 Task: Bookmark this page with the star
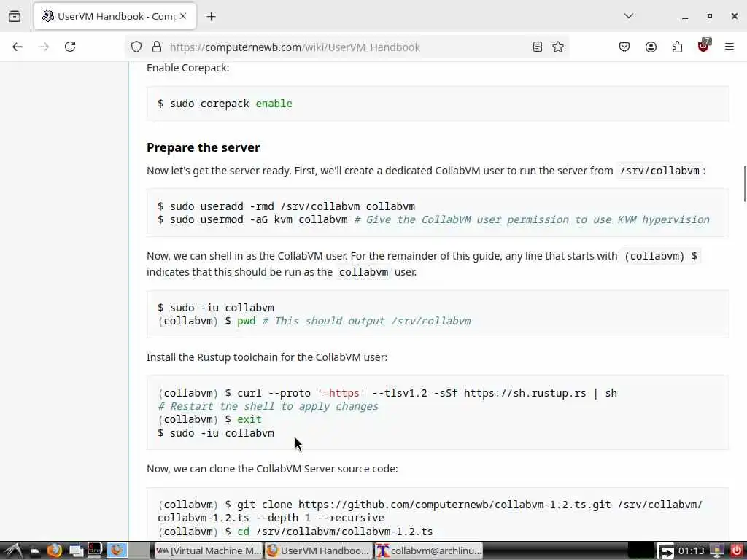click(558, 47)
